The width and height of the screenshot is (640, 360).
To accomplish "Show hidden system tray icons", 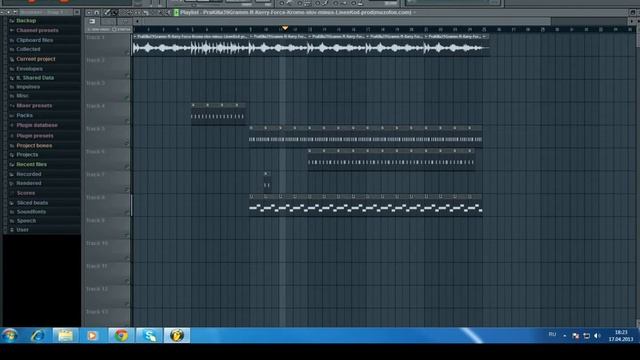I will tap(564, 336).
